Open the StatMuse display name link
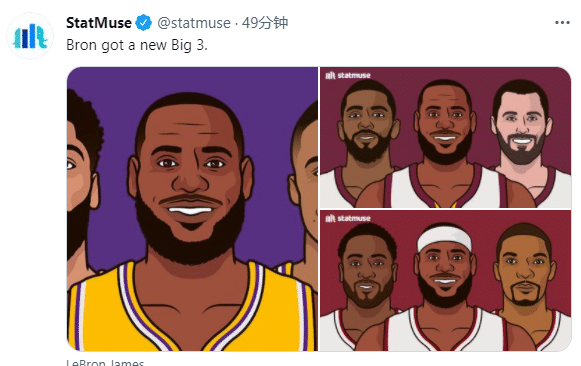 (99, 23)
